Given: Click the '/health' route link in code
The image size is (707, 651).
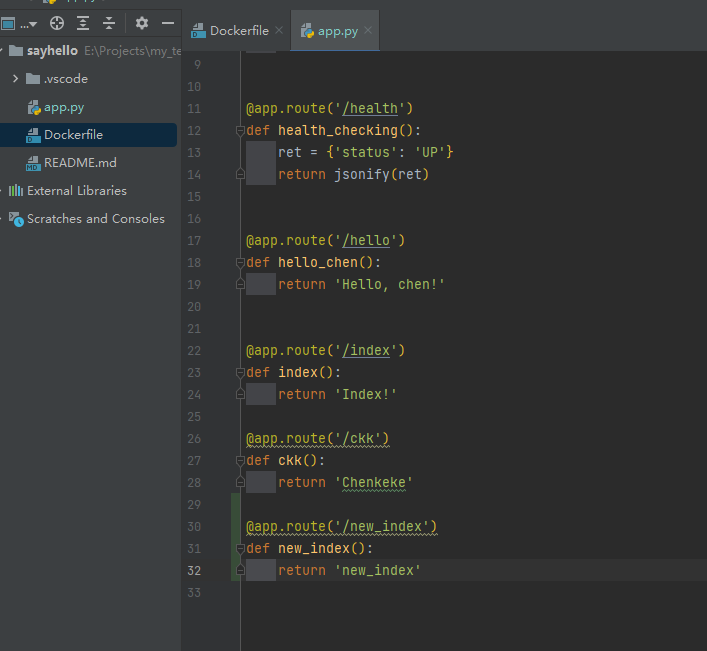Looking at the screenshot, I should point(370,108).
